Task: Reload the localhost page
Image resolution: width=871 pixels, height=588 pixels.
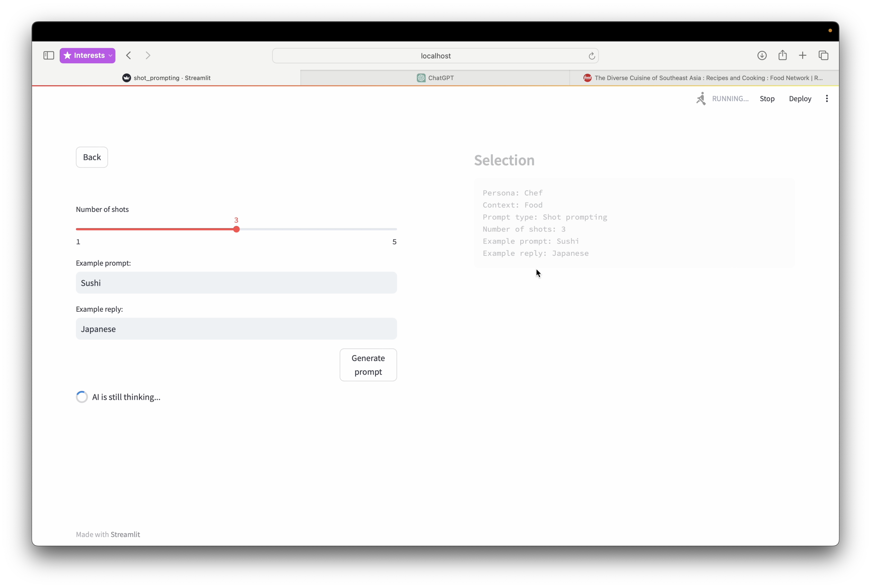Action: point(591,56)
